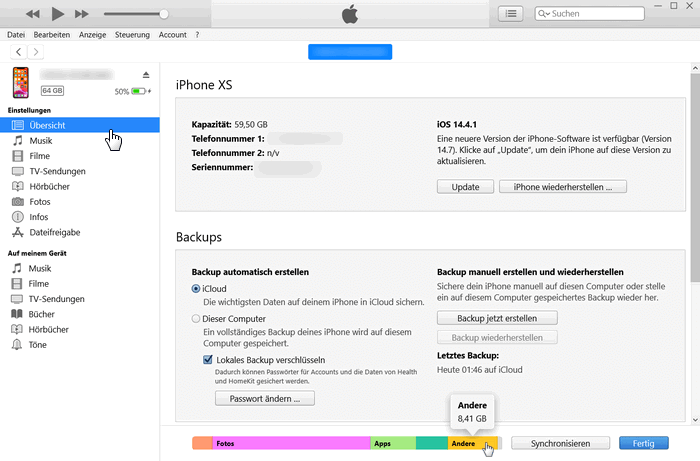This screenshot has width=700, height=461.
Task: Open the Bearbeiten menu
Action: 52,35
